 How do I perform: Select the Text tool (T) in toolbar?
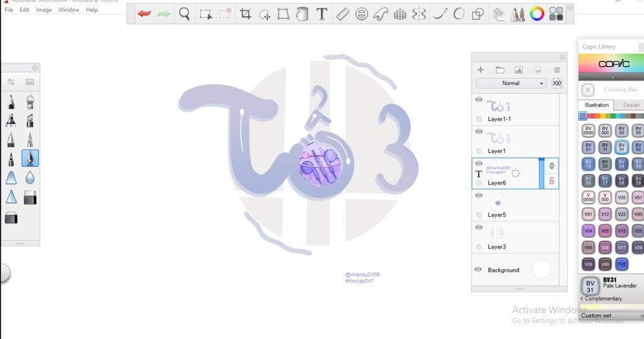tap(322, 14)
